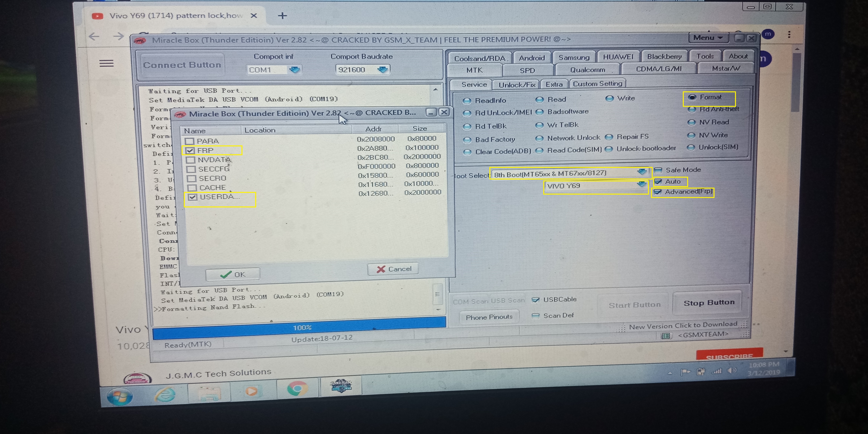Viewport: 868px width, 434px height.
Task: Click New Version Click to Download link
Action: [x=683, y=325]
